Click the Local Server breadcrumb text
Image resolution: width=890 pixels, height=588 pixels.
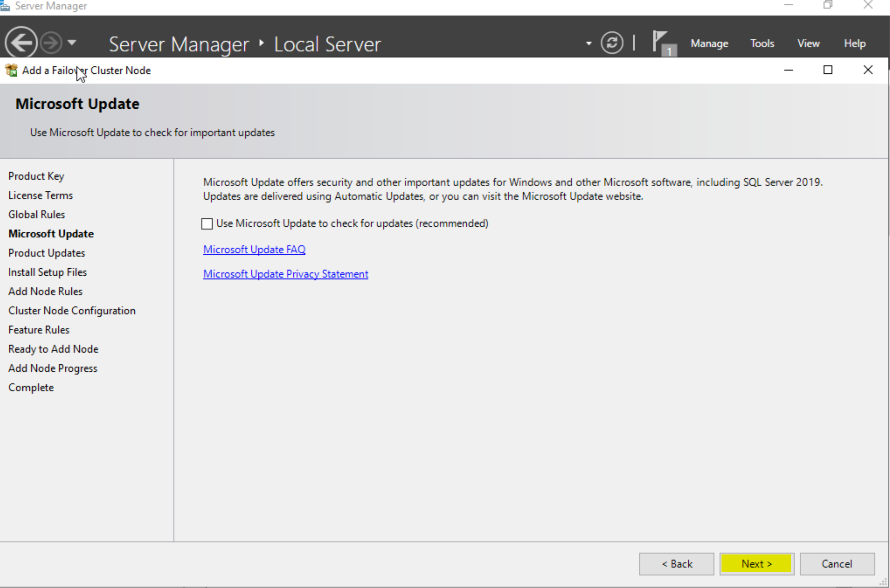coord(327,44)
